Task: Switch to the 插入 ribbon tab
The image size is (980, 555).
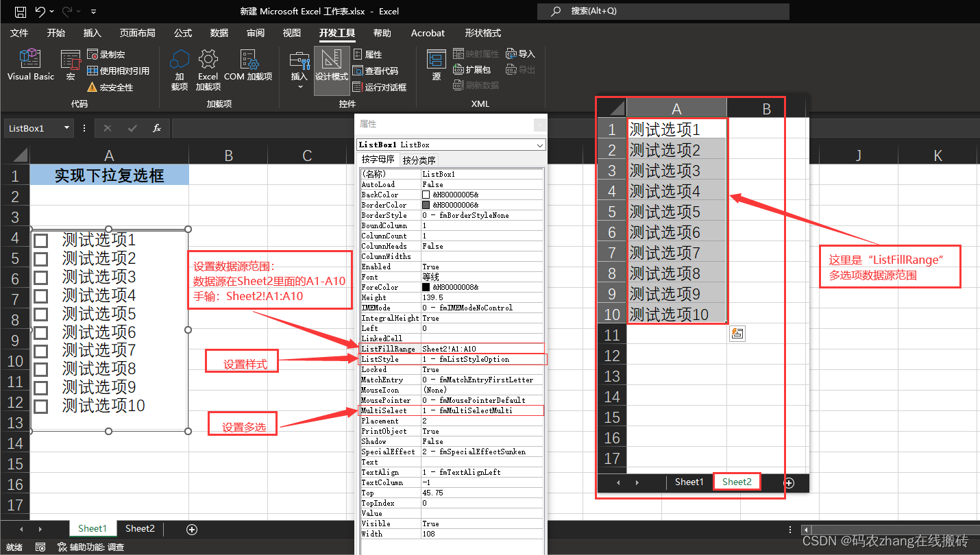Action: (x=93, y=33)
